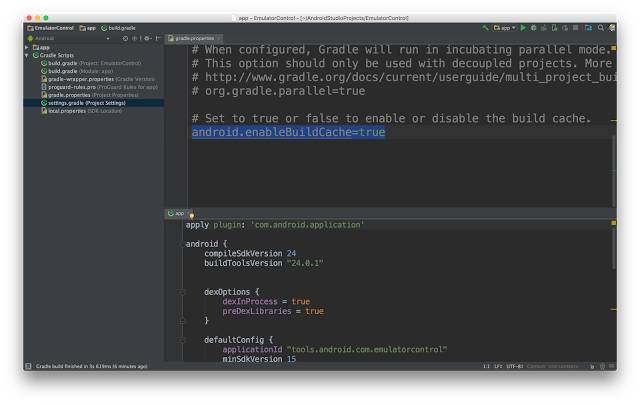Click the EmulatorControl breadcrumb
The image size is (640, 404).
click(50, 28)
